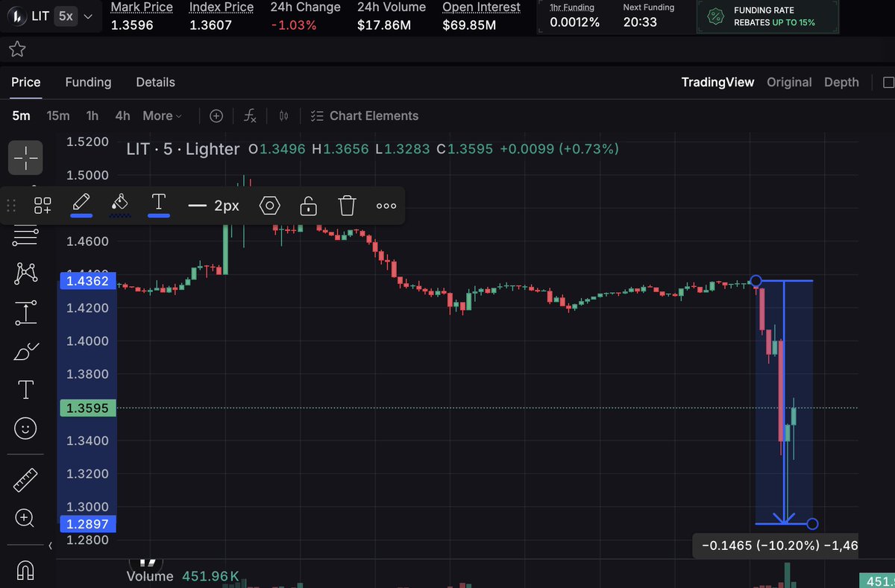
Task: Open the Price tab
Action: pos(26,82)
